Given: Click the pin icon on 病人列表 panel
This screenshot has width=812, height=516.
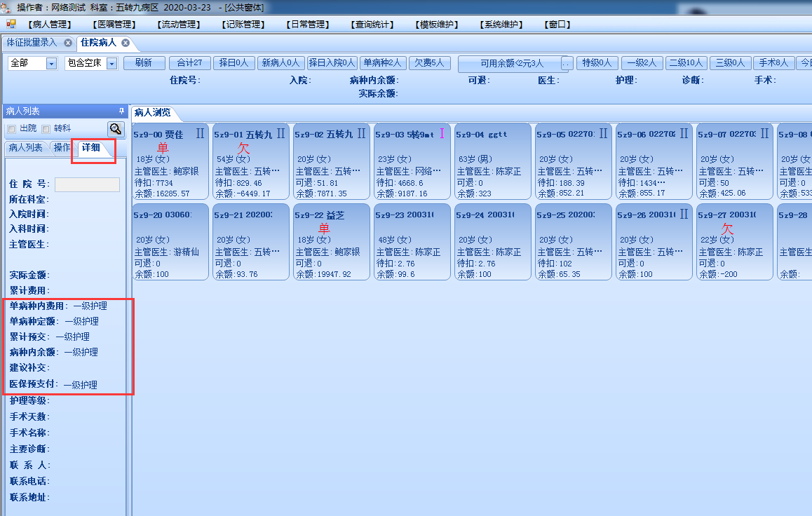Looking at the screenshot, I should [122, 111].
